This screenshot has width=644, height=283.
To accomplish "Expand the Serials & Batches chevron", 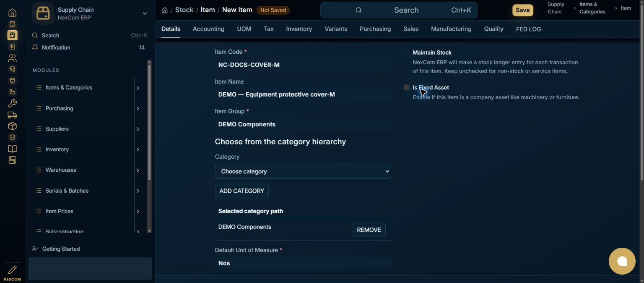I will (x=138, y=191).
